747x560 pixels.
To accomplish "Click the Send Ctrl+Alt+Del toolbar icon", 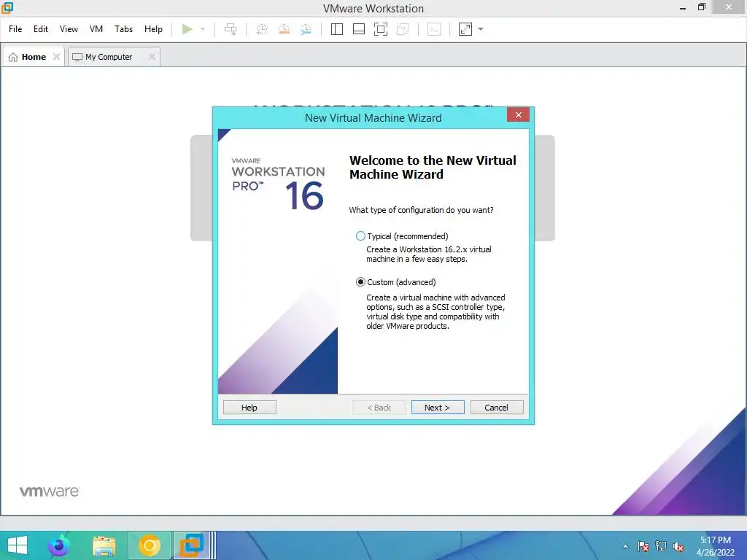I will pos(231,29).
